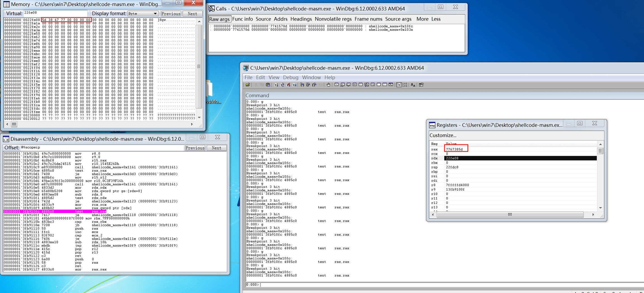
Task: Click the Open Source File toolbar icon
Action: (248, 85)
